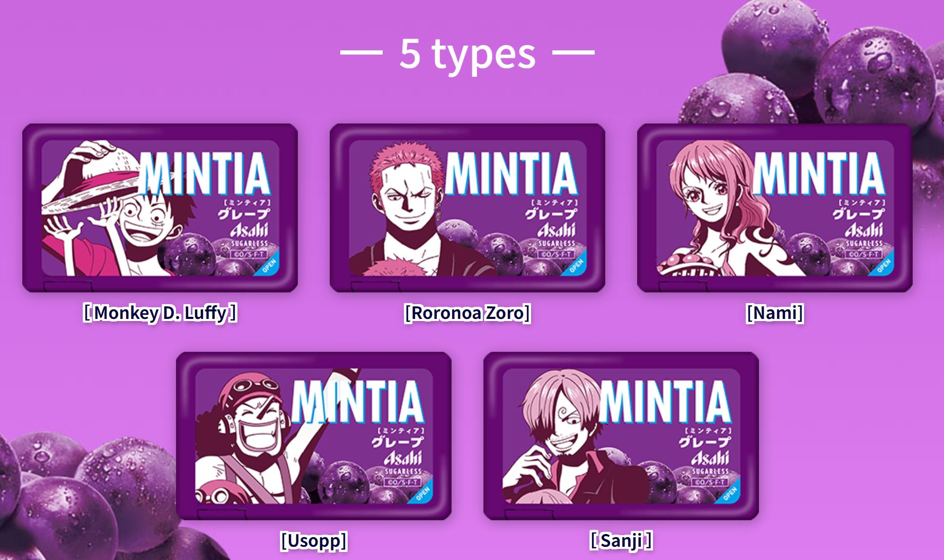The width and height of the screenshot is (944, 560).
Task: Click the blue OPEN corner on Sanji case
Action: [731, 494]
